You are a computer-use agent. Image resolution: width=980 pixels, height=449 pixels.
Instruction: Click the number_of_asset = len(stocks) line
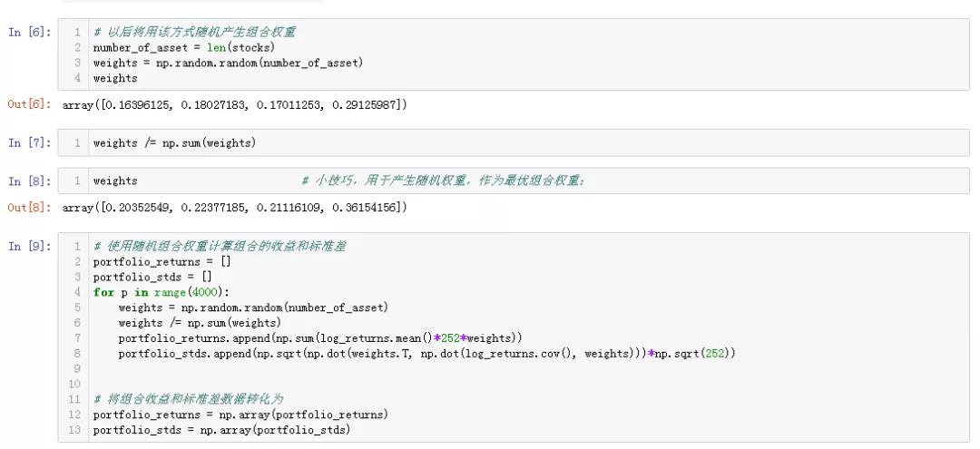[x=183, y=47]
